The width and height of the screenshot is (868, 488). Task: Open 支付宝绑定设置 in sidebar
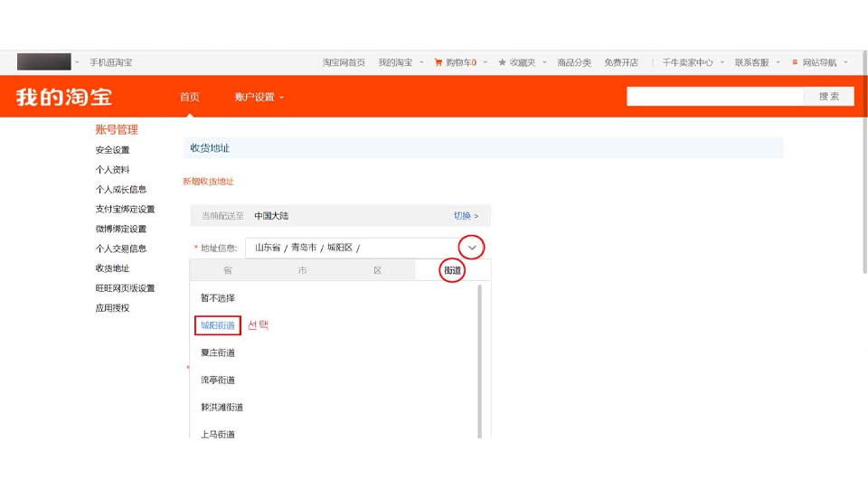(125, 209)
